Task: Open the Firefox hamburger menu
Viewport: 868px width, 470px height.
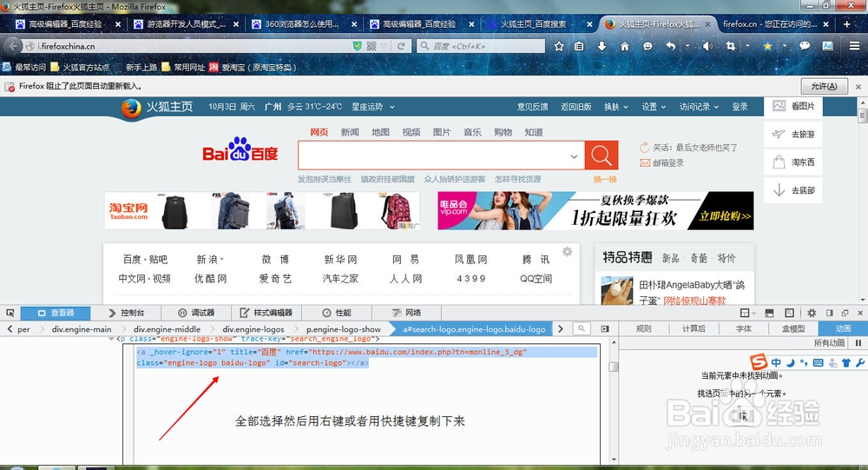Action: [854, 47]
